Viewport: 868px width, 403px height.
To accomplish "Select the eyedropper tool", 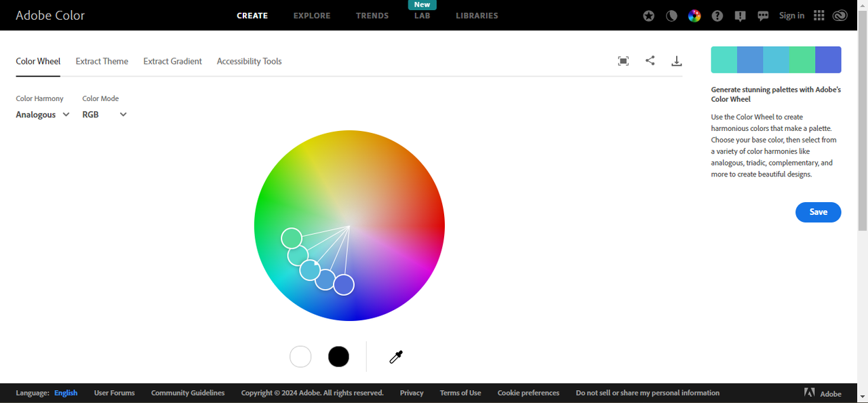I will [396, 356].
